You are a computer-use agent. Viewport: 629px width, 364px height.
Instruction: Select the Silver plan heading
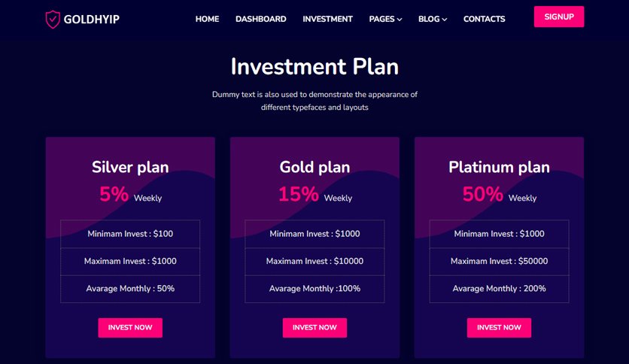(130, 167)
